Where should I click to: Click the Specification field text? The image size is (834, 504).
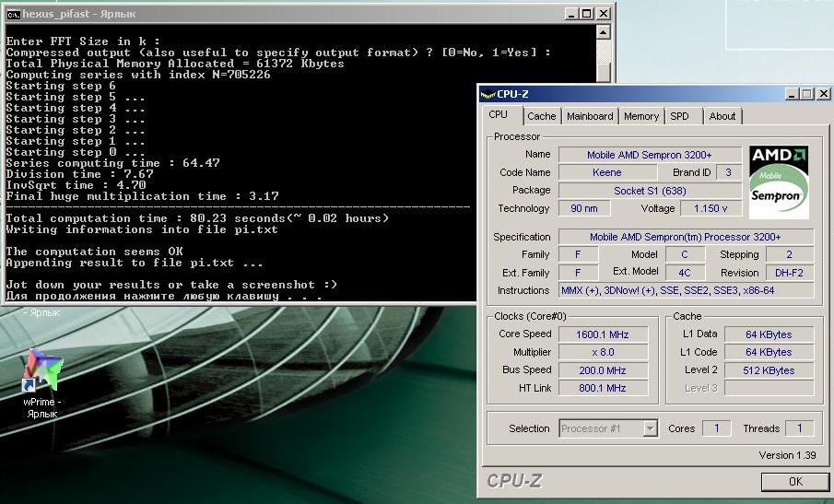click(686, 237)
